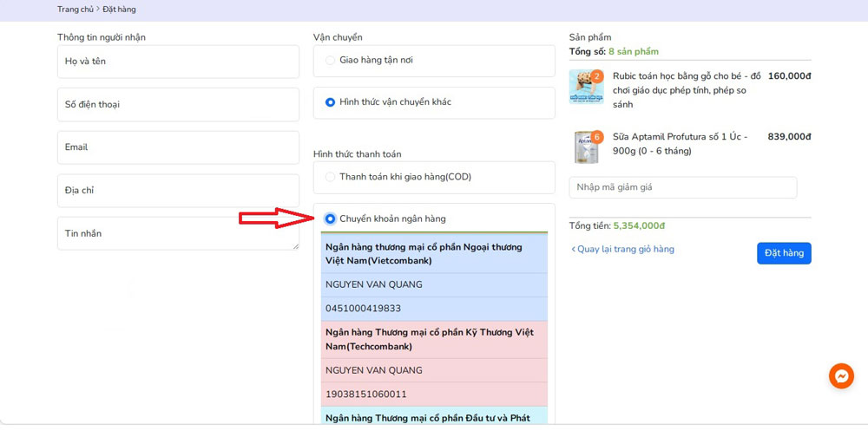Click Vietcombank account number 0451000419833

pos(363,308)
